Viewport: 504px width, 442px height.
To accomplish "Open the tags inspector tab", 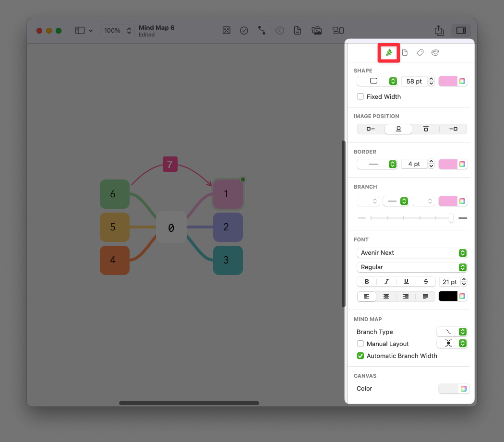I will 420,53.
